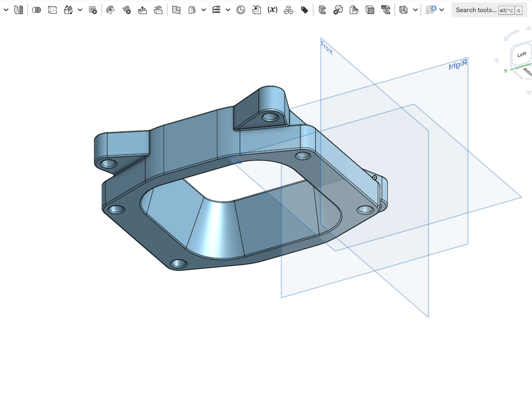Screen dimensions: 532x403
Task: Click the curved rotate arrow above view cube
Action: [x=511, y=35]
